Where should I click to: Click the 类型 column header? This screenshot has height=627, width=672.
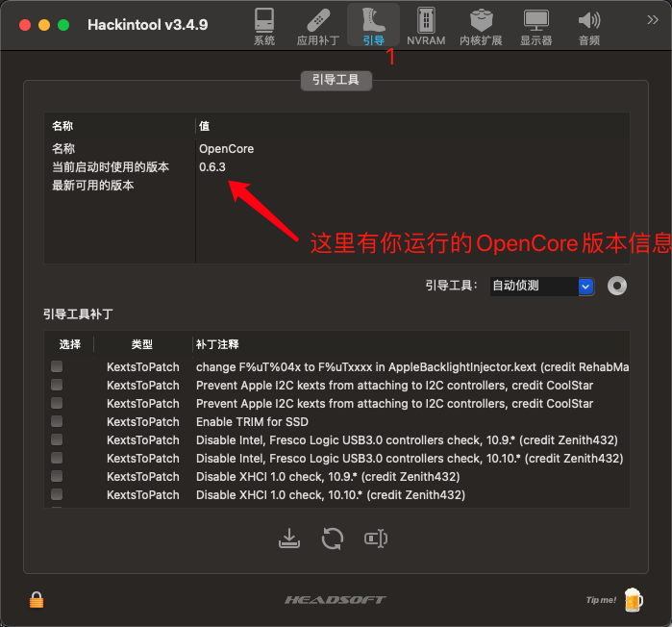(x=142, y=344)
